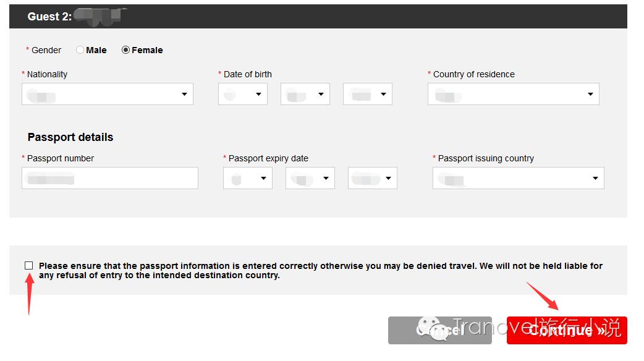The image size is (644, 361).
Task: Open last Passport expiry date dropdown
Action: 373,179
